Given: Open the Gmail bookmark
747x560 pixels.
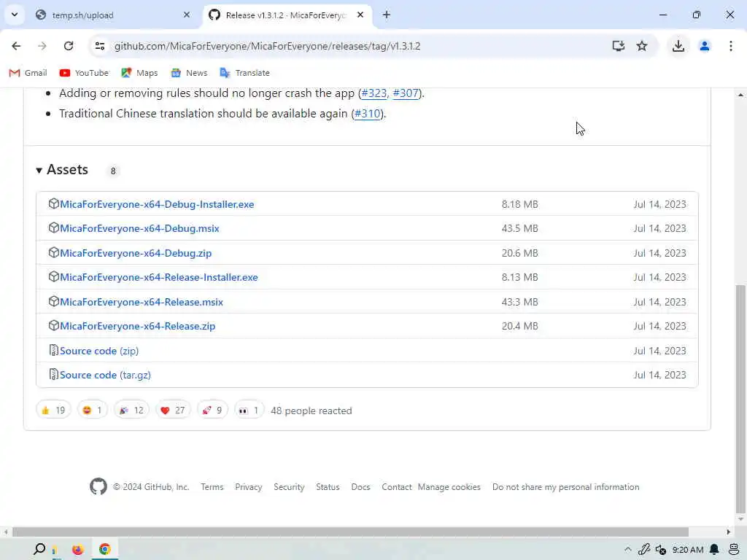Looking at the screenshot, I should click(x=28, y=73).
